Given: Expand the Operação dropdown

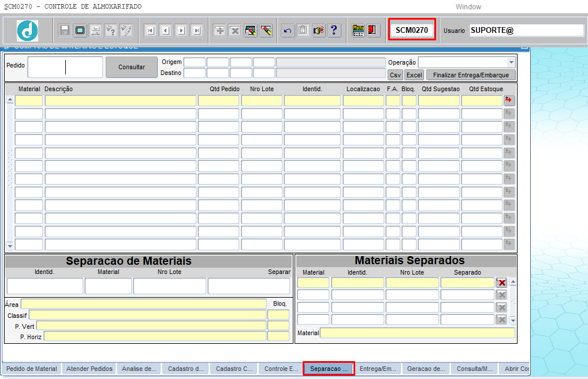Looking at the screenshot, I should (511, 62).
